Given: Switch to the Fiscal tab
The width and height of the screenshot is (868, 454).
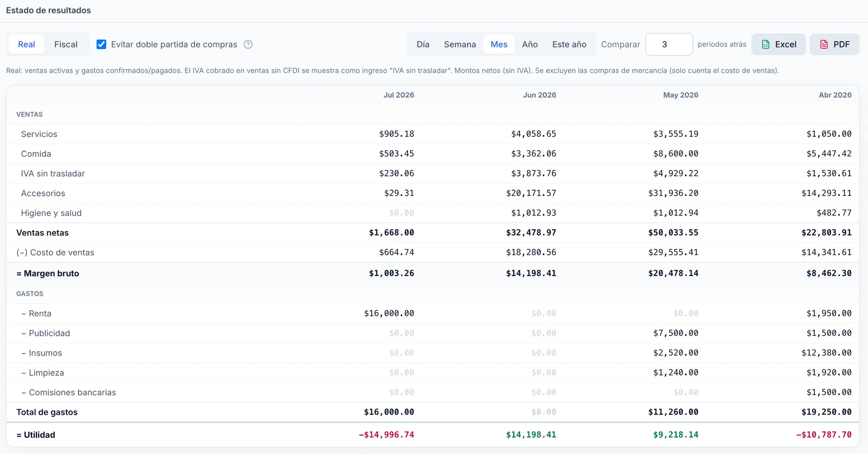Looking at the screenshot, I should 66,44.
